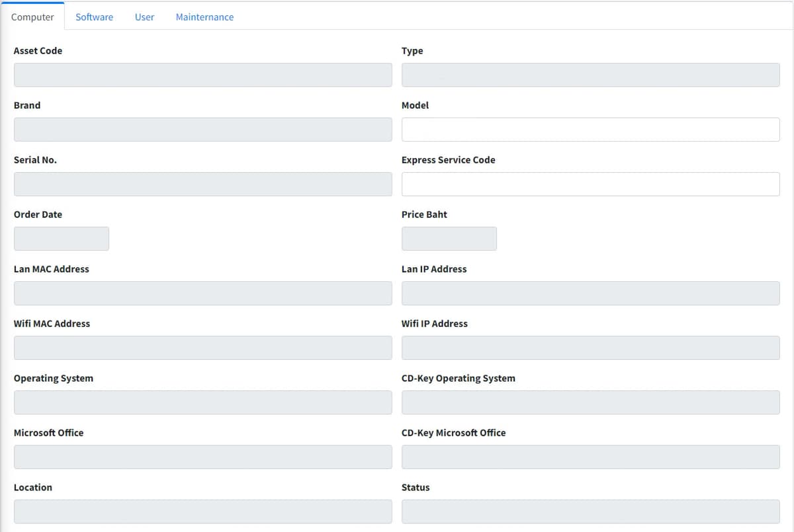
Task: Click the Brand field
Action: point(202,130)
